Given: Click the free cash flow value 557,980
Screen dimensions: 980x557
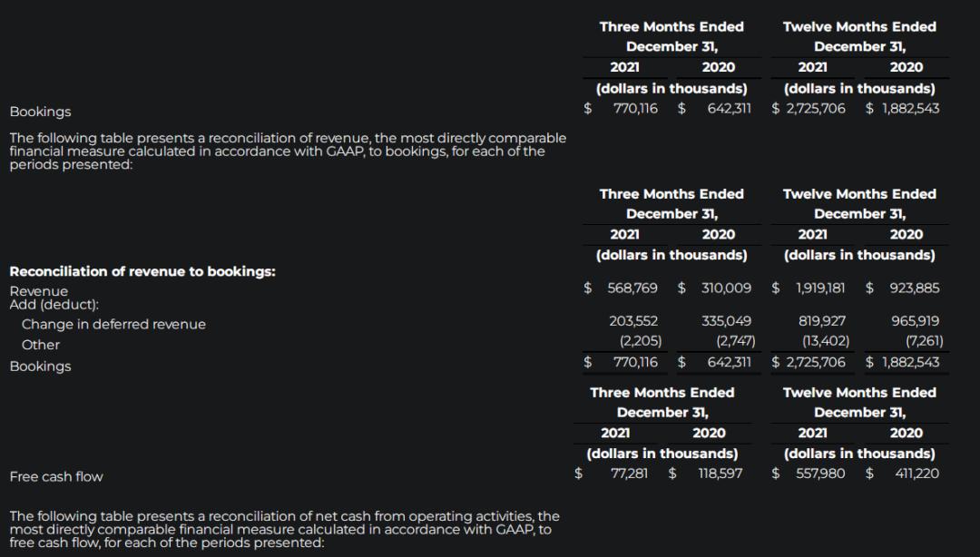Looking at the screenshot, I should coord(821,473).
